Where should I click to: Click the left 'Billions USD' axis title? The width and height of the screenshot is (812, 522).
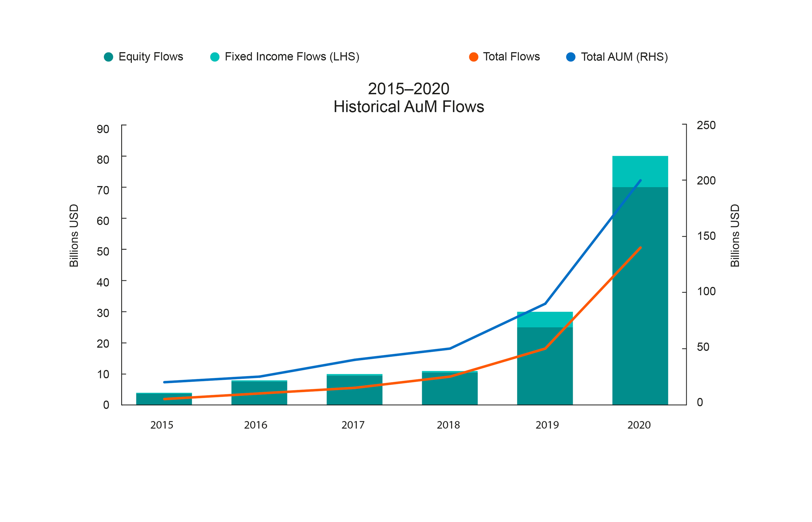[x=74, y=236]
